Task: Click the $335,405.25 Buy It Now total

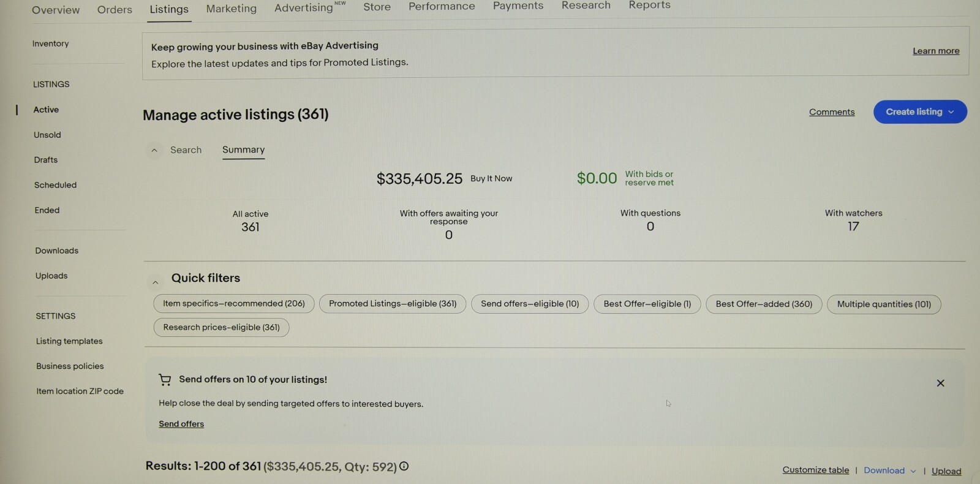Action: click(420, 179)
